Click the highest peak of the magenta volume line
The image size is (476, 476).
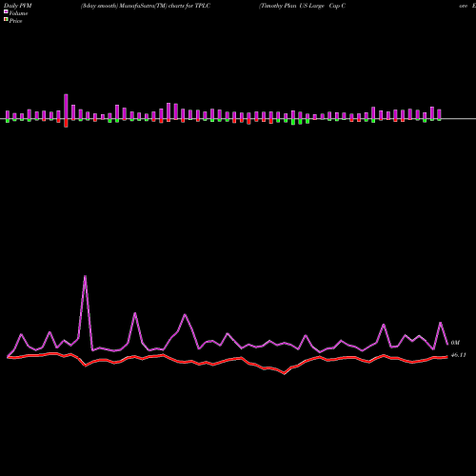tap(85, 276)
